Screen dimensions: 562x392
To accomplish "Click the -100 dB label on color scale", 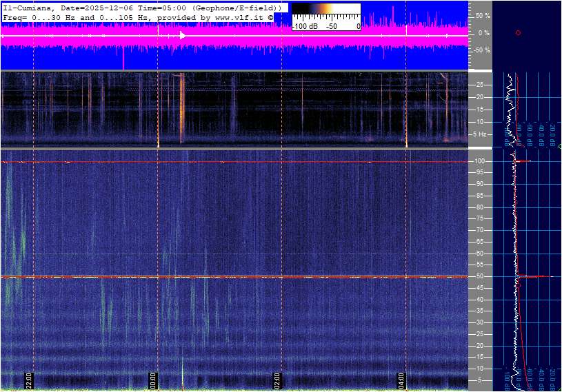I will [x=304, y=26].
